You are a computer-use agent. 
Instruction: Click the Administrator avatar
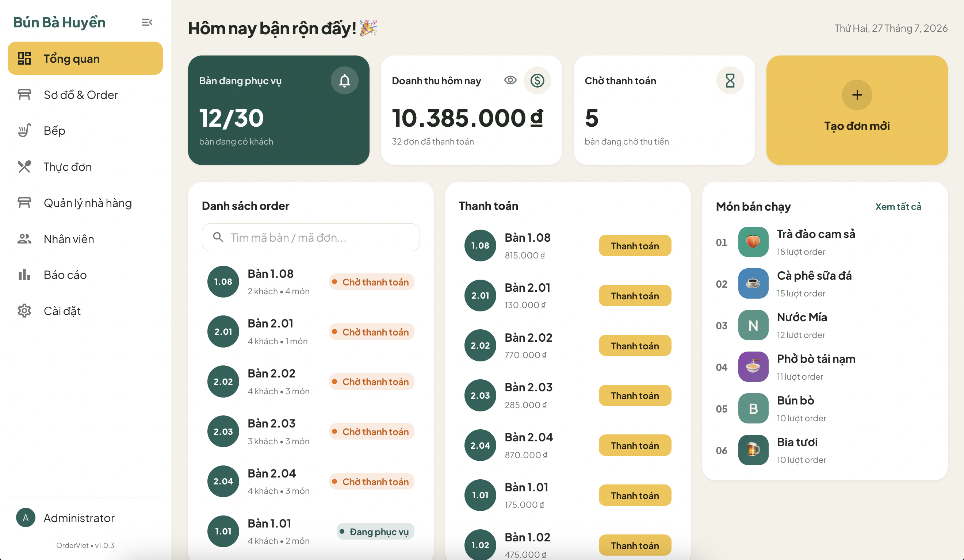26,518
